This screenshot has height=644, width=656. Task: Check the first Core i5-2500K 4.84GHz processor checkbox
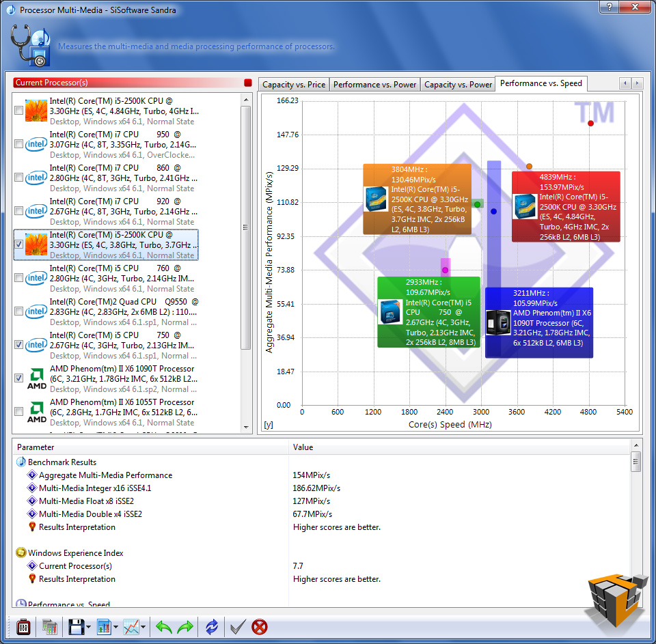click(19, 111)
